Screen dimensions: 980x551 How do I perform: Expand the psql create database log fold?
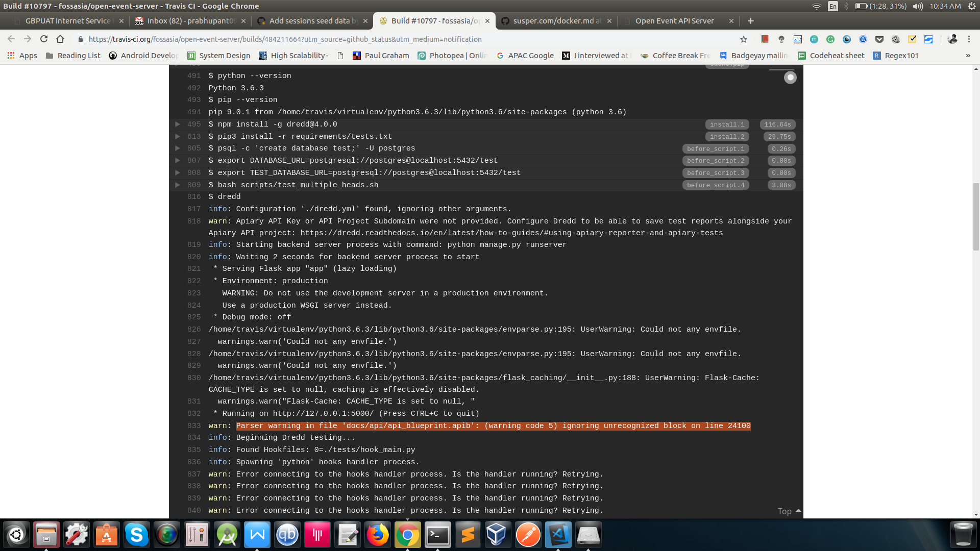pyautogui.click(x=177, y=148)
